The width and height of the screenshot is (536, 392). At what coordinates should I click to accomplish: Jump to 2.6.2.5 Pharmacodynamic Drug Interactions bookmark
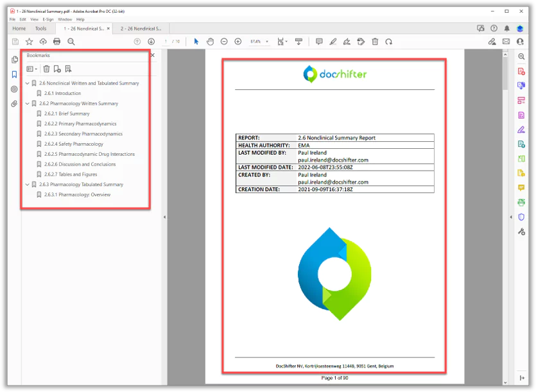click(90, 154)
